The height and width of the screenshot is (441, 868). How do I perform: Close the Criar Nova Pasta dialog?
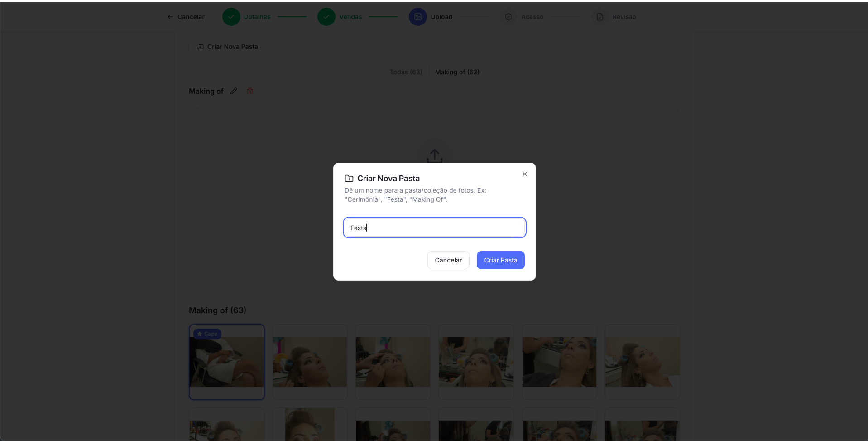click(x=525, y=174)
